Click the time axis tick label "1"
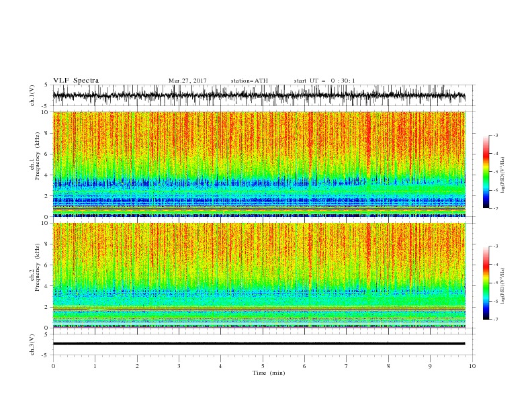Screen dimensions: 532x411 click(95, 366)
